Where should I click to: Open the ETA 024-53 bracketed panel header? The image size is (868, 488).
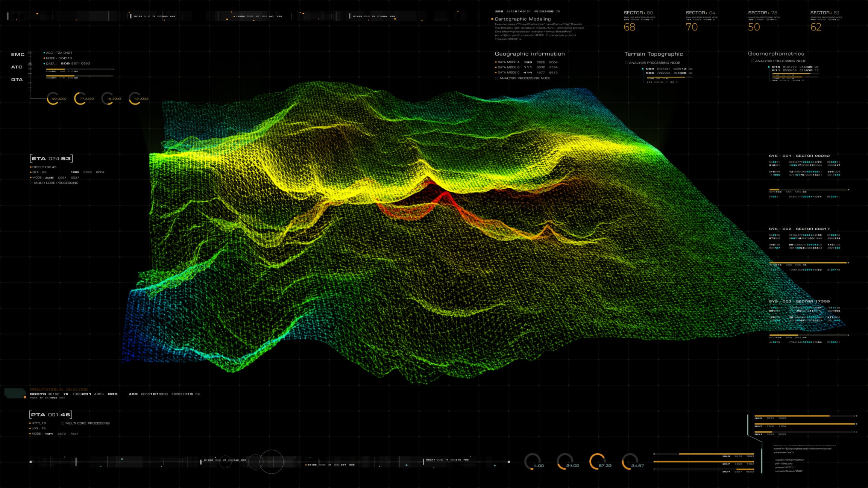pyautogui.click(x=51, y=159)
